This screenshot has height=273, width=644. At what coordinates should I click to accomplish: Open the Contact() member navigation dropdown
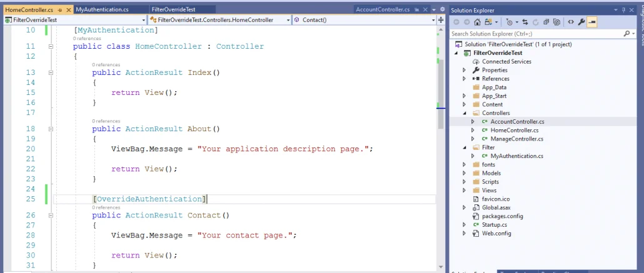click(x=433, y=20)
